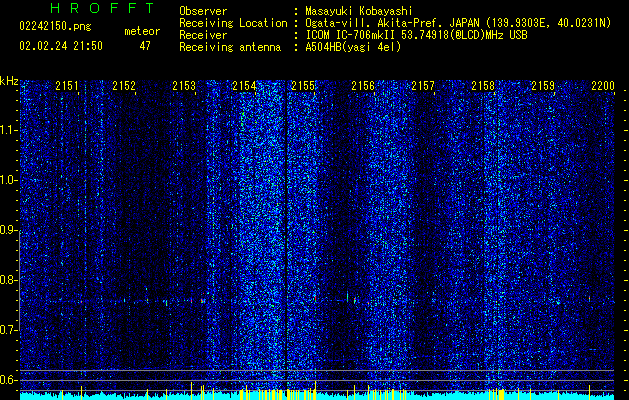Click the 2156 time marker

[x=363, y=85]
